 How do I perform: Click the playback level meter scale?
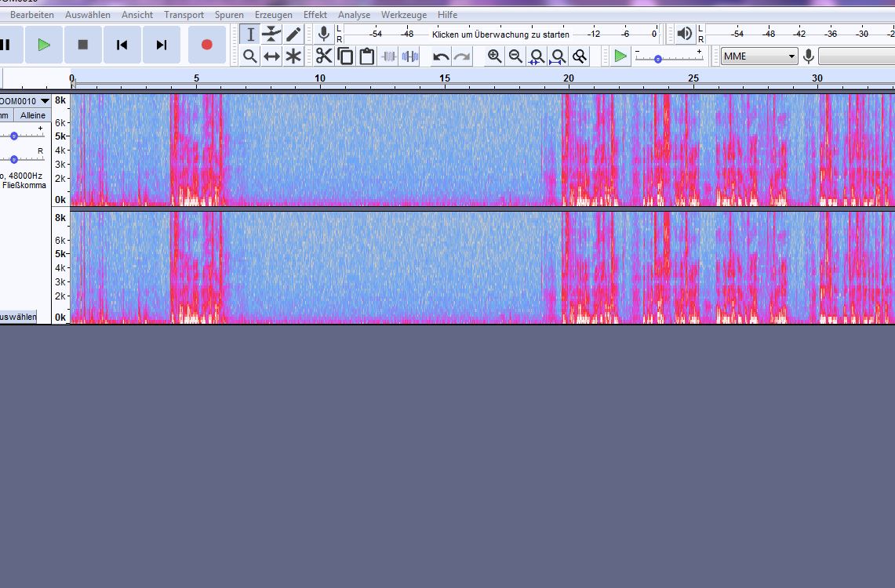click(x=801, y=34)
